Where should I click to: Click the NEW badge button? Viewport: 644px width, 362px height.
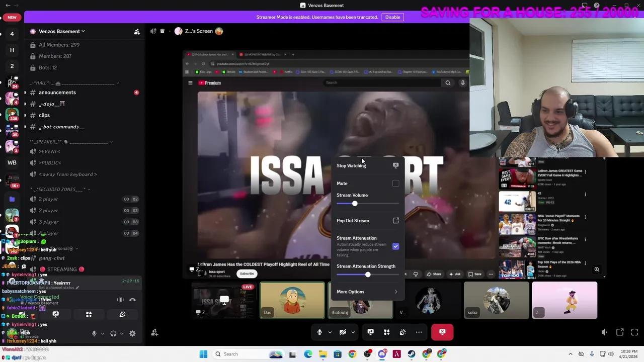coord(12,17)
